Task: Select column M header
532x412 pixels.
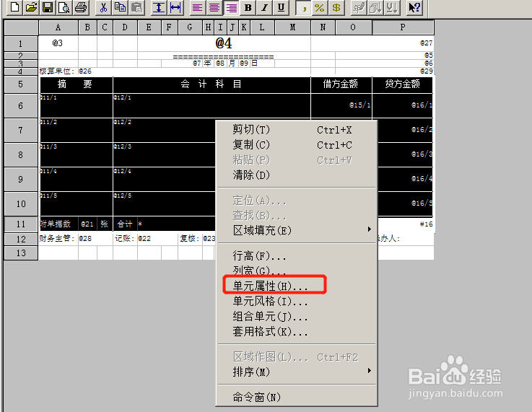Action: pos(292,27)
